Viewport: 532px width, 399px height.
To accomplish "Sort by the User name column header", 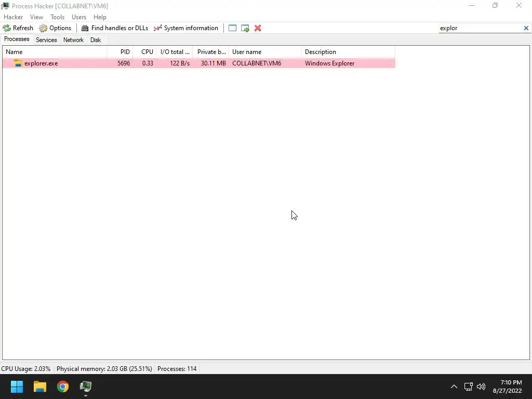I will click(265, 52).
